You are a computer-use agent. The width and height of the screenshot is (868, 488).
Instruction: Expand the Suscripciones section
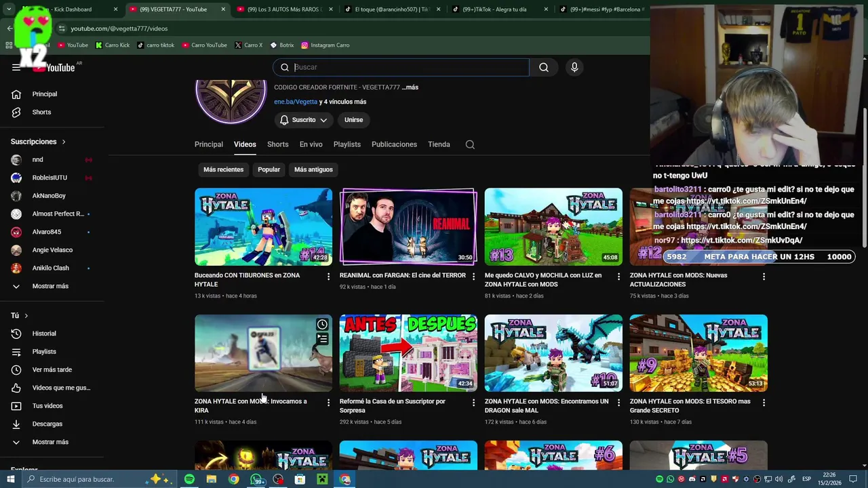[38, 142]
